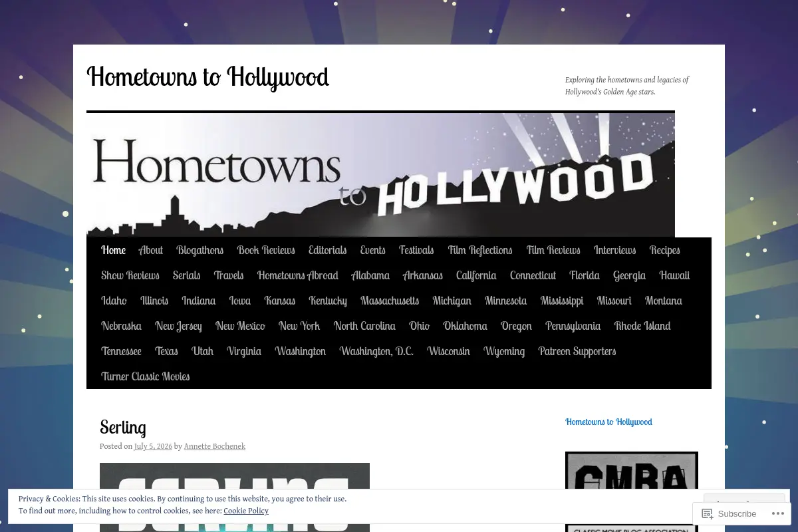Open the Arkansas page
This screenshot has width=798, height=532.
point(423,275)
